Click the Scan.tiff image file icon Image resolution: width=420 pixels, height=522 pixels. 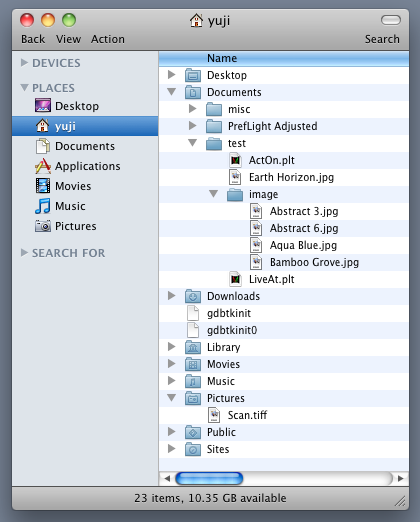[214, 415]
